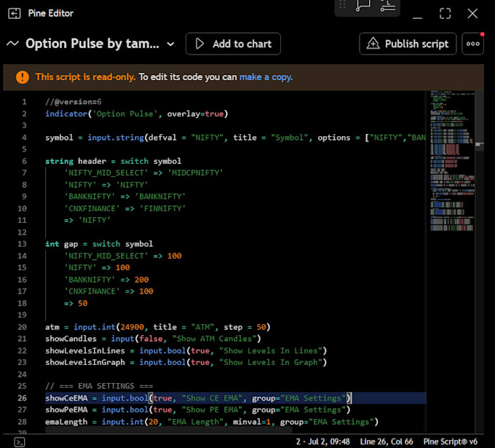Click 'MIDCPNIFTY' string on line 7
This screenshot has height=448, width=495.
pos(195,173)
